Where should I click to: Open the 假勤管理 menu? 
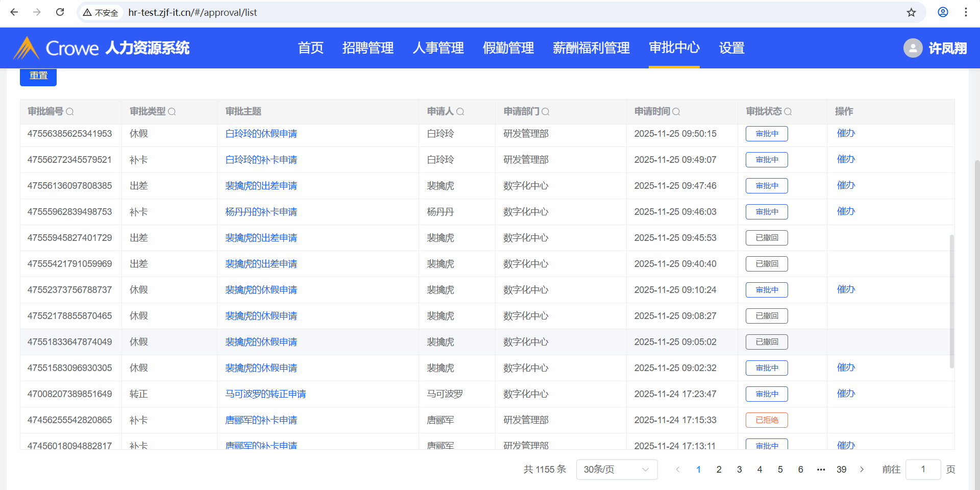[508, 48]
